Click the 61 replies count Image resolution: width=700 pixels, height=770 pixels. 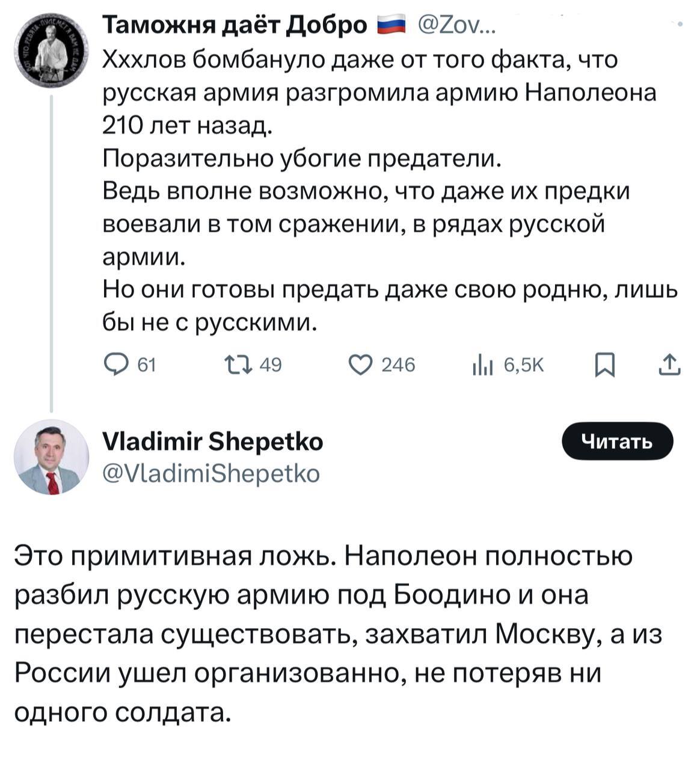pos(147,365)
